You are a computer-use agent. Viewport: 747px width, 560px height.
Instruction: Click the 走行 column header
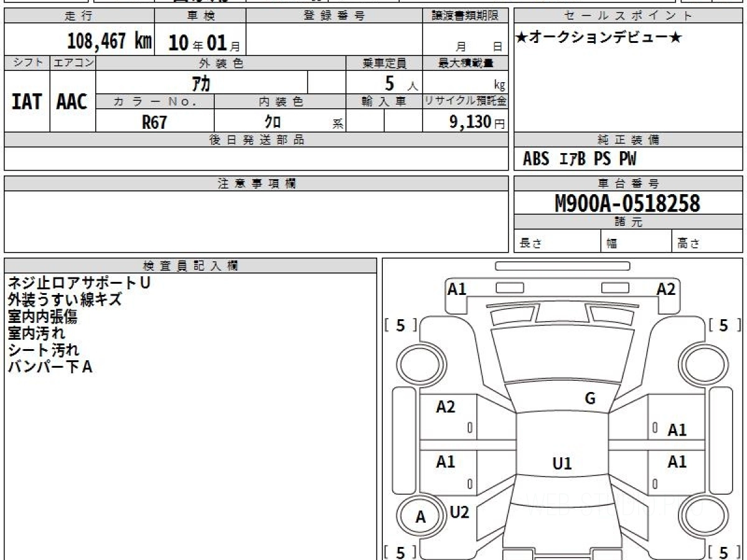pyautogui.click(x=79, y=16)
